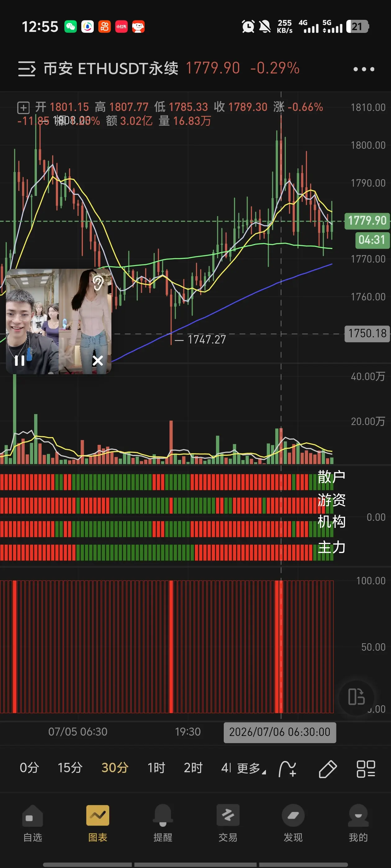Tap the countdown label 04:31
This screenshot has width=391, height=868.
372,240
